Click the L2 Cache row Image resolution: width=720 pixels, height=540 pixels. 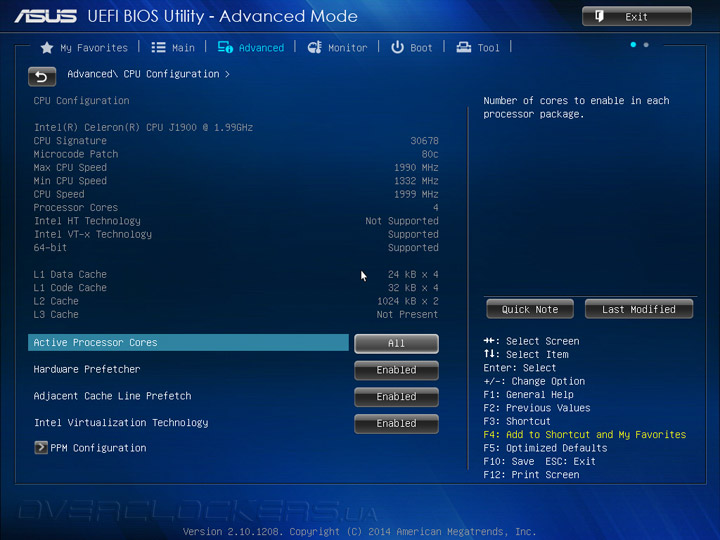(x=236, y=301)
